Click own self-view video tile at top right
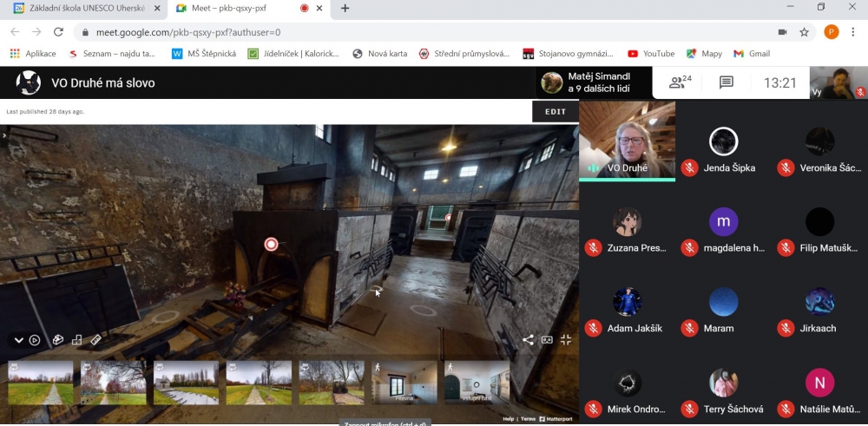 (x=838, y=83)
